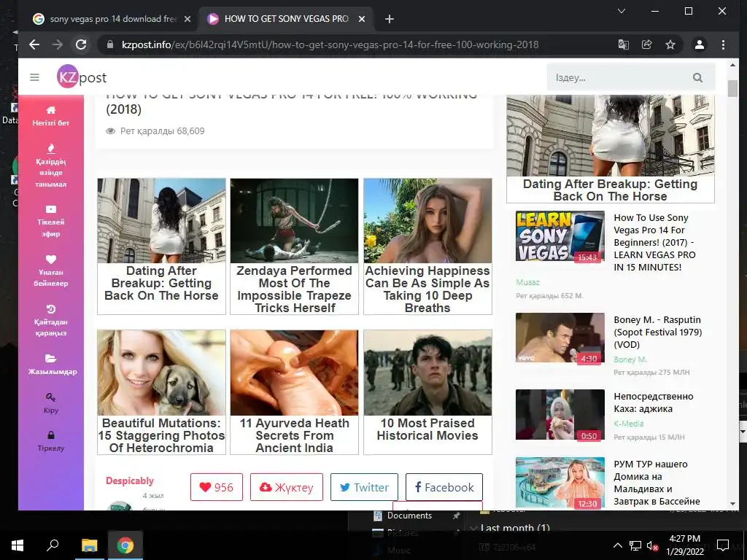Click the site padlock icon
747x560 pixels.
tap(111, 44)
